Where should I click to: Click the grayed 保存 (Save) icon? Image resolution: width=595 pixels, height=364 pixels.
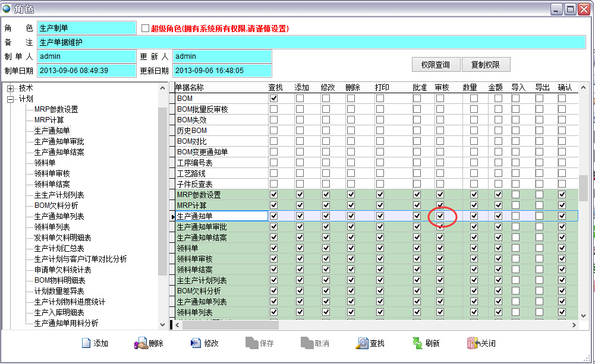click(x=251, y=343)
